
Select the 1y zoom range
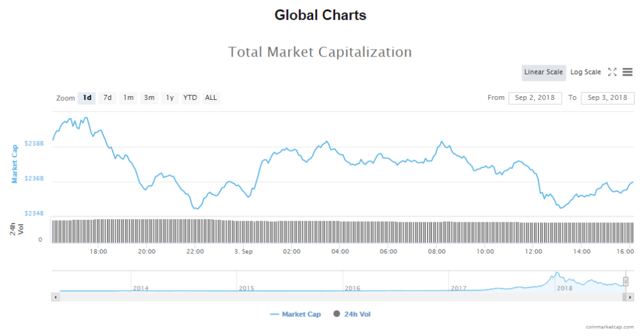point(170,97)
